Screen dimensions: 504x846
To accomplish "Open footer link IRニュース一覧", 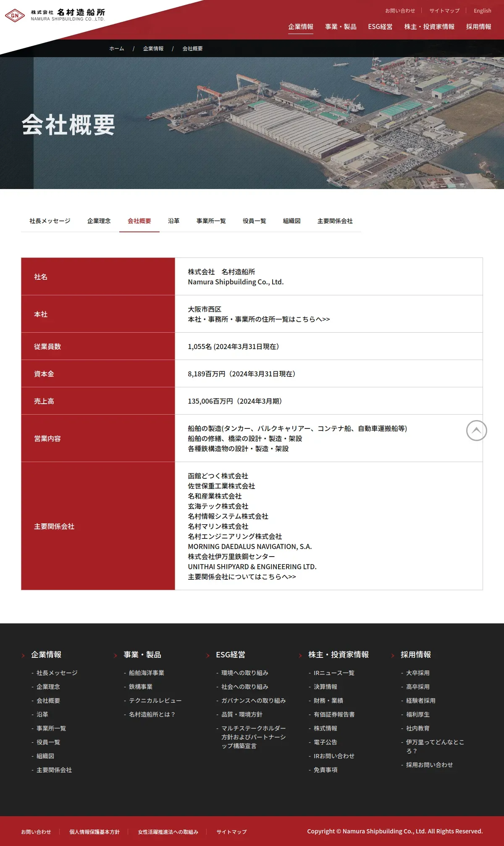I will (334, 673).
